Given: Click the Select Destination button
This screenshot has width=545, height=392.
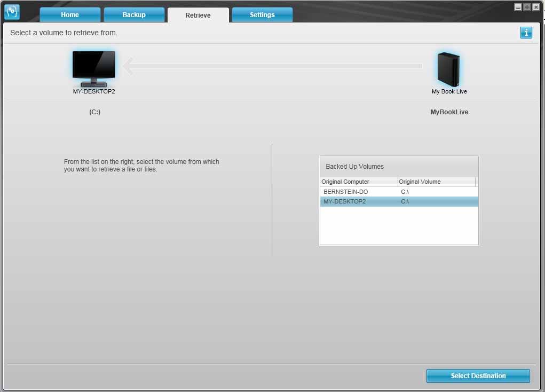Looking at the screenshot, I should click(x=478, y=375).
